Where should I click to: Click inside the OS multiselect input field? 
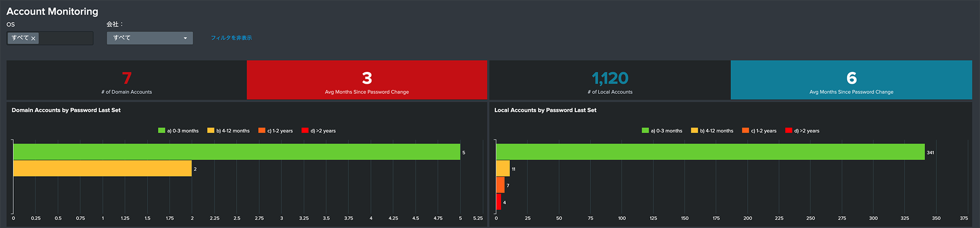click(x=66, y=38)
